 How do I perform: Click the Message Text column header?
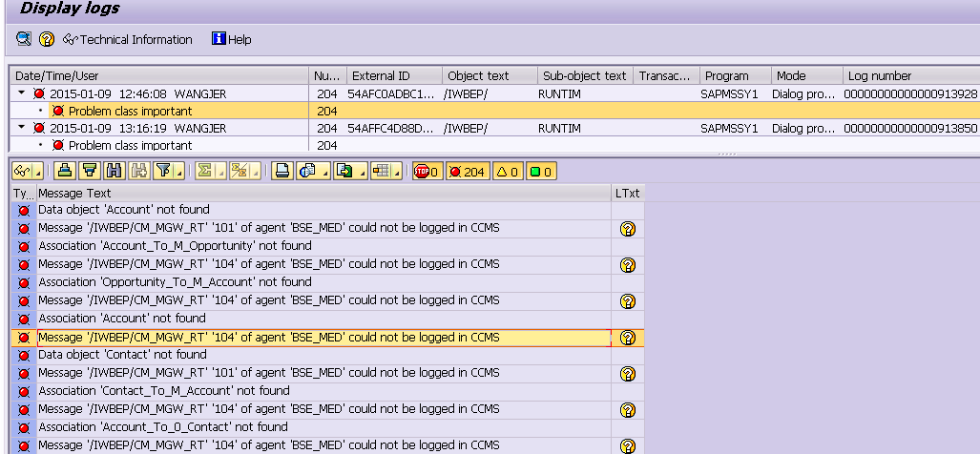coord(323,193)
